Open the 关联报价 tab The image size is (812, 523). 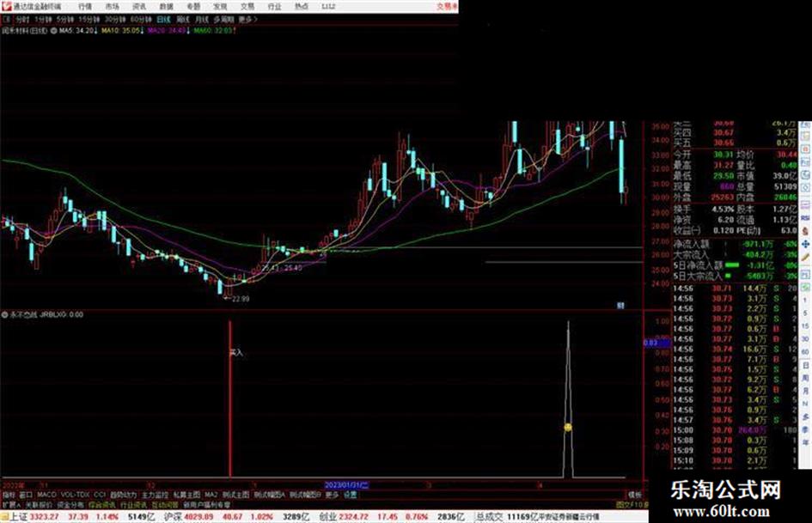pos(39,504)
